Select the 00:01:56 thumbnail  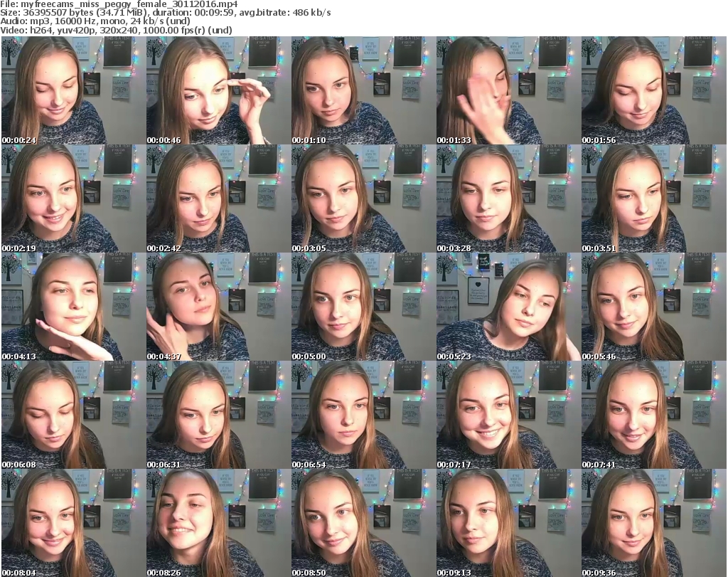653,90
